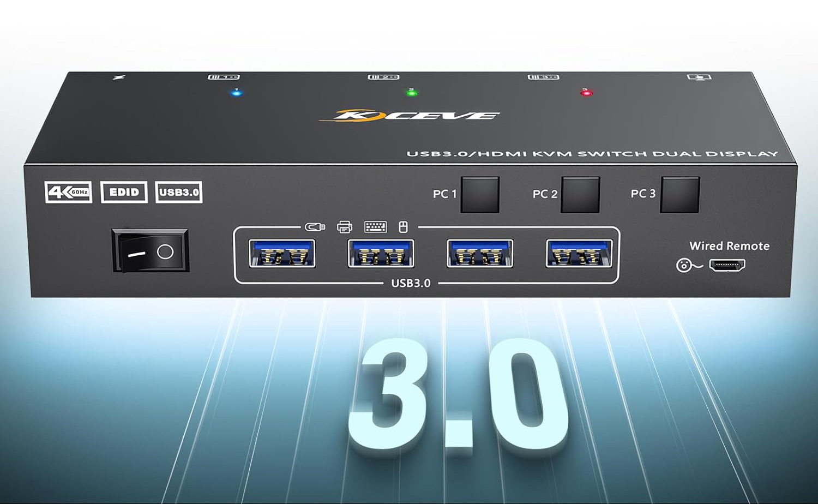The image size is (818, 504).
Task: Click the mouse icon above the USB ports
Action: [x=403, y=227]
